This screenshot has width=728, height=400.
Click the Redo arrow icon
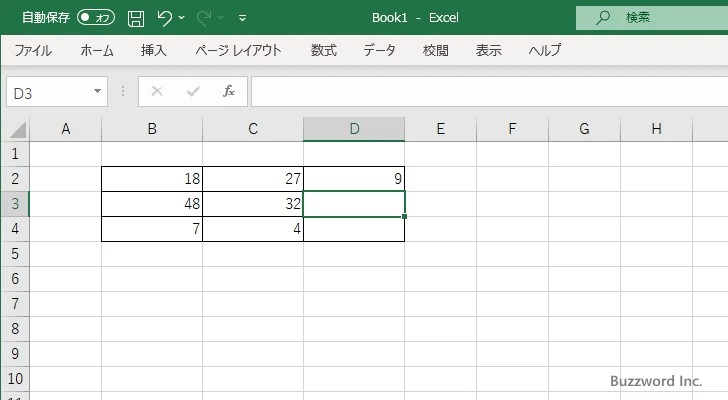[x=203, y=18]
